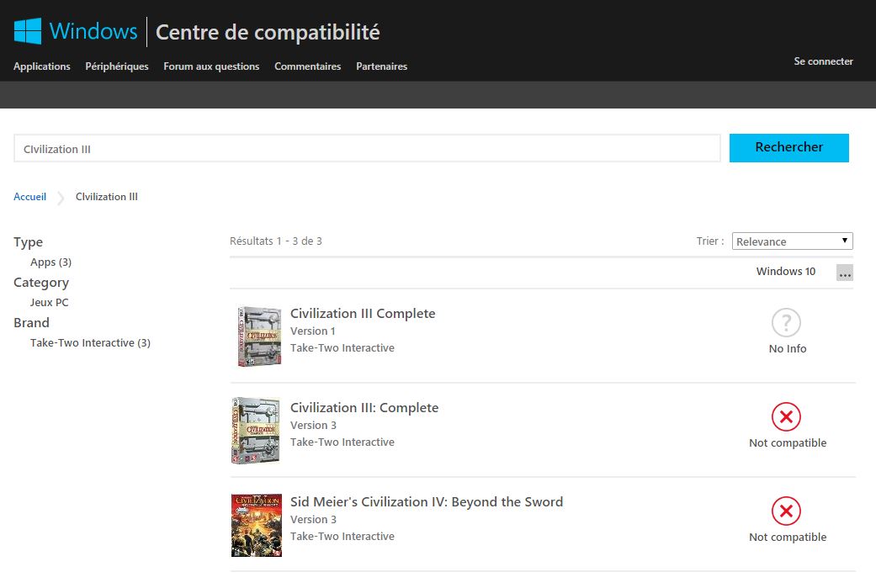Filter by Take-Two Interactive brand
Image resolution: width=876 pixels, height=588 pixels.
click(x=90, y=342)
